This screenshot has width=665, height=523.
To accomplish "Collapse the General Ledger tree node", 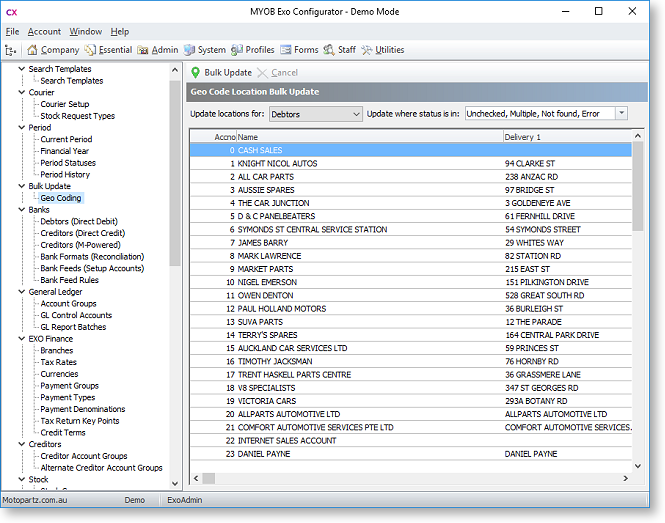I will click(21, 292).
